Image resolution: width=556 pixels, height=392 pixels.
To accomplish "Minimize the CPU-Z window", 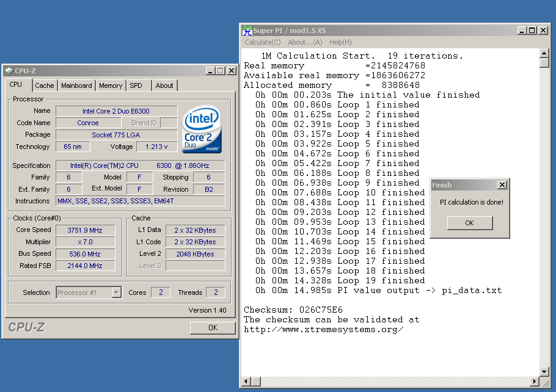I will pyautogui.click(x=211, y=71).
